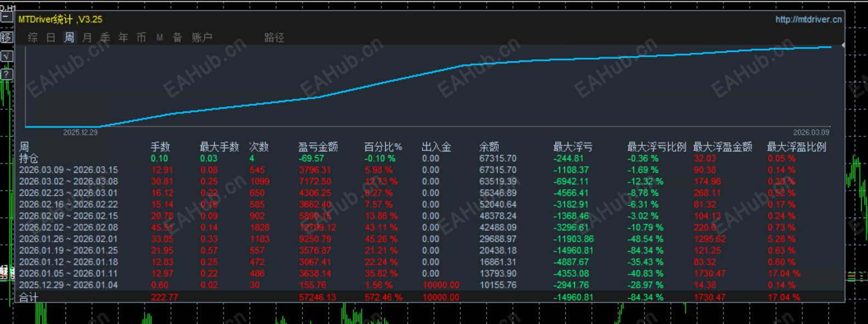Click the 合计 totals row label
The height and width of the screenshot is (324, 868).
click(x=28, y=297)
